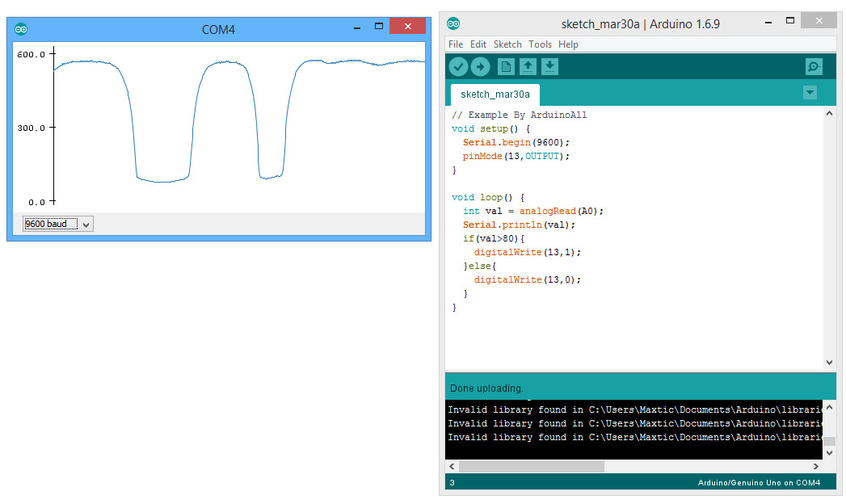Click the pinMode(13,OUTPUT) line
The image size is (846, 504).
coord(516,157)
